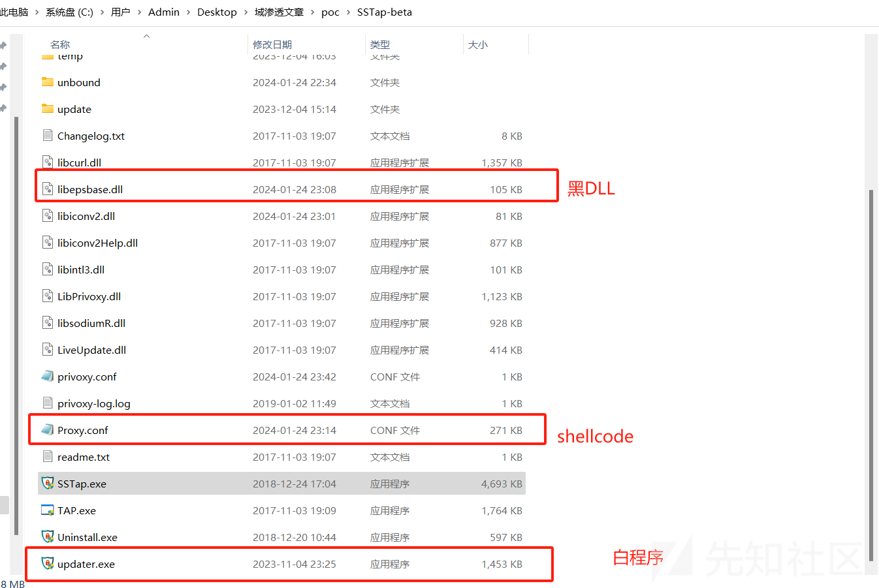Expand breadcrumb arrow after 用户
The width and height of the screenshot is (879, 588).
(139, 12)
